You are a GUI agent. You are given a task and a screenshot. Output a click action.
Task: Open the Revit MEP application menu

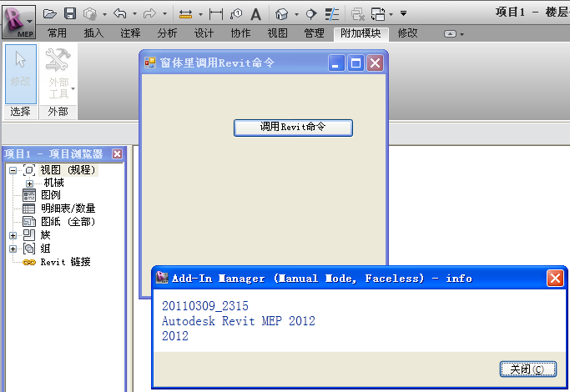click(19, 22)
